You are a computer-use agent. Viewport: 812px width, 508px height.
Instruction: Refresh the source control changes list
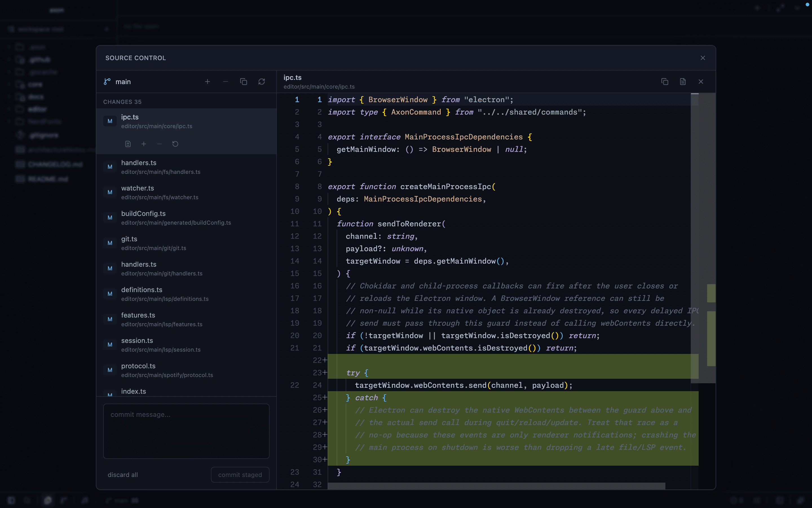(x=262, y=82)
